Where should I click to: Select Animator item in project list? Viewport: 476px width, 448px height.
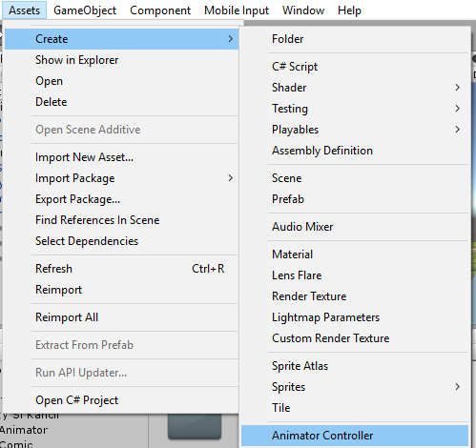point(24,430)
